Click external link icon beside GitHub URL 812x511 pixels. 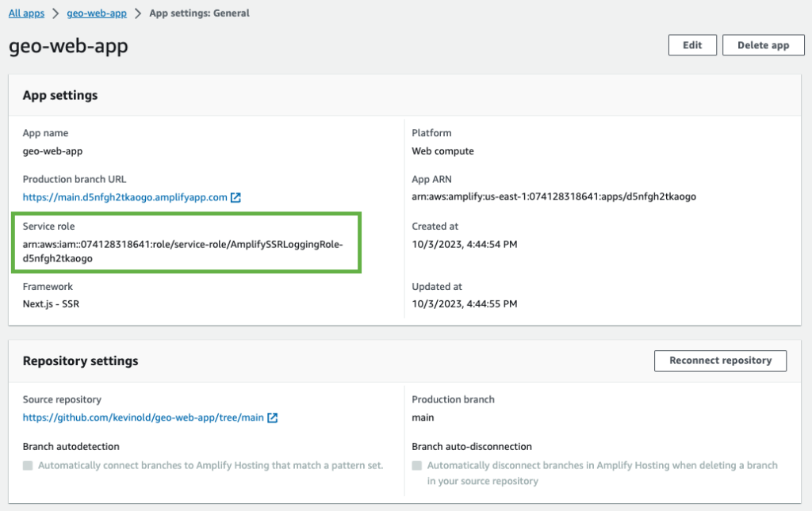pyautogui.click(x=273, y=418)
